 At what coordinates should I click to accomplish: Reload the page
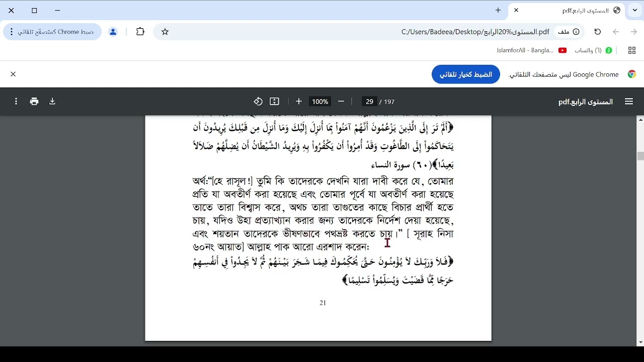[598, 32]
